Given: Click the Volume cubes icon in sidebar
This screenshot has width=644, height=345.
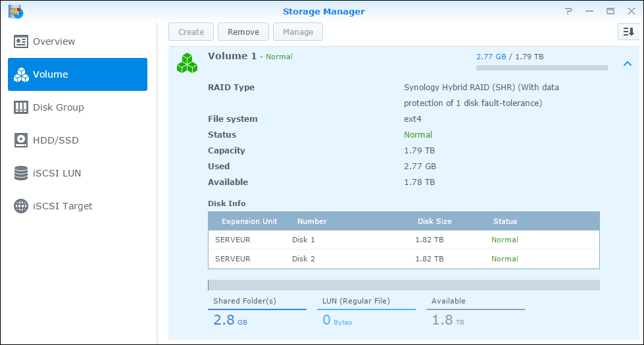Looking at the screenshot, I should [21, 74].
